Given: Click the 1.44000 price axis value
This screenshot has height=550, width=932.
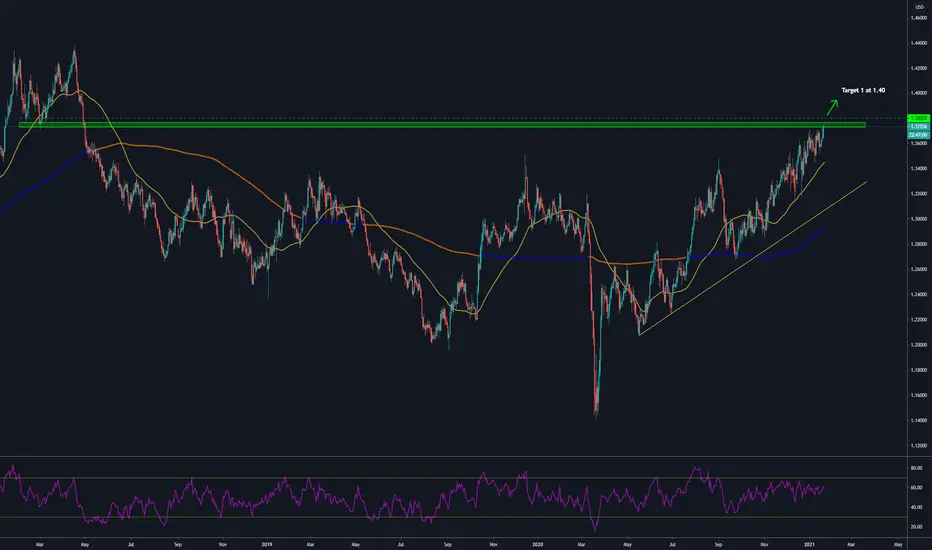Looking at the screenshot, I should point(919,43).
